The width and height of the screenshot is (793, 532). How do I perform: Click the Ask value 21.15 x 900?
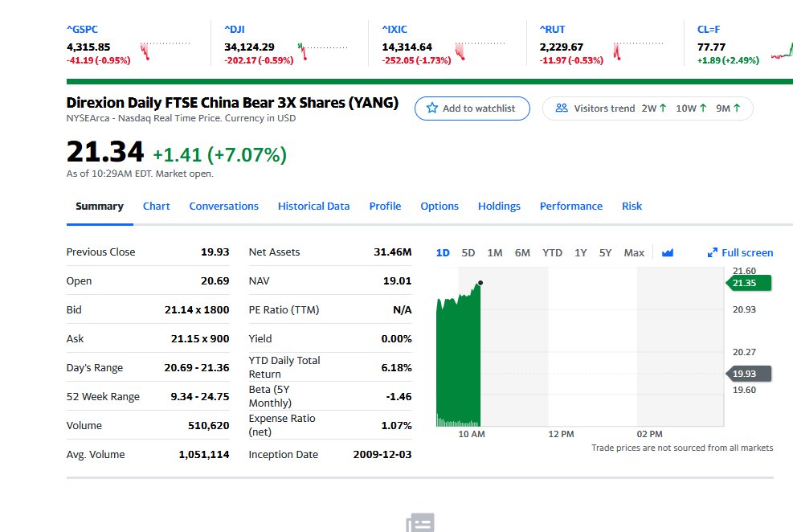pyautogui.click(x=200, y=338)
